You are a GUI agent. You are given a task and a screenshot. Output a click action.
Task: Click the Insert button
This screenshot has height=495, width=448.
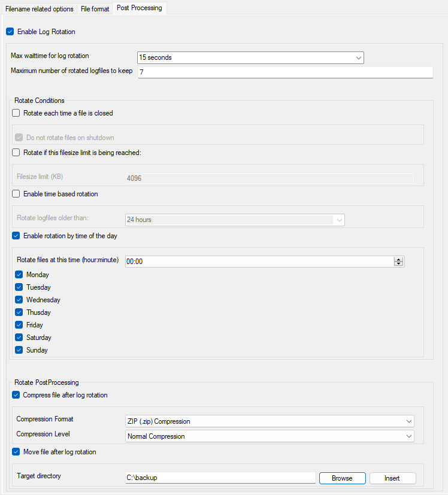[392, 478]
